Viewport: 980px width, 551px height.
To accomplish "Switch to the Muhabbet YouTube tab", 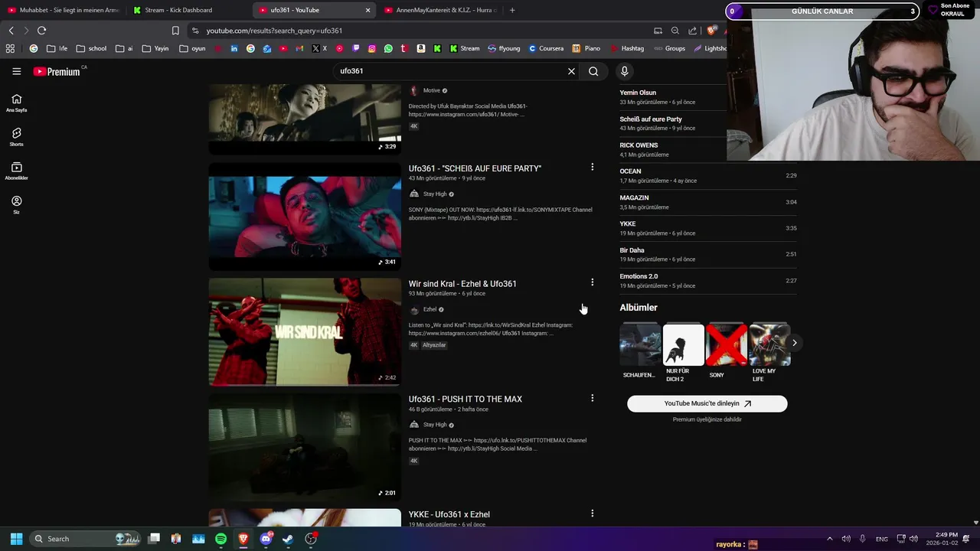I will (64, 10).
